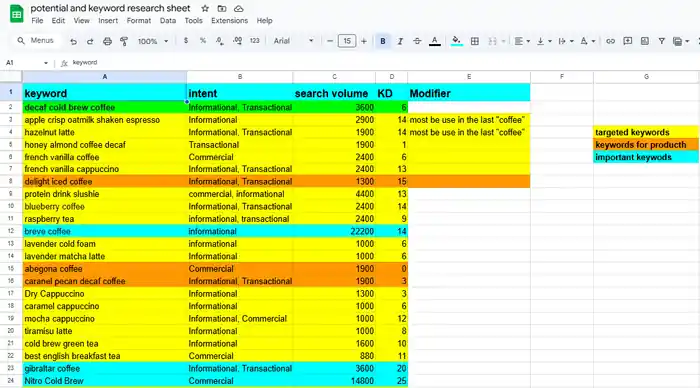Select the Paint format tool
The image size is (700, 388).
pos(124,41)
